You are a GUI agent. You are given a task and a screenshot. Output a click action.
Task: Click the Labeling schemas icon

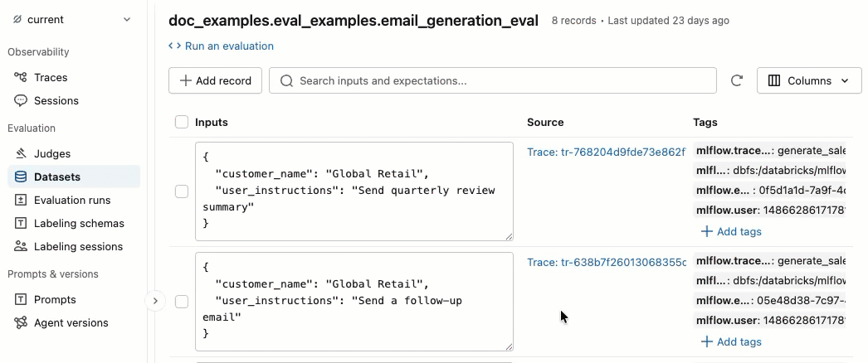pos(21,223)
